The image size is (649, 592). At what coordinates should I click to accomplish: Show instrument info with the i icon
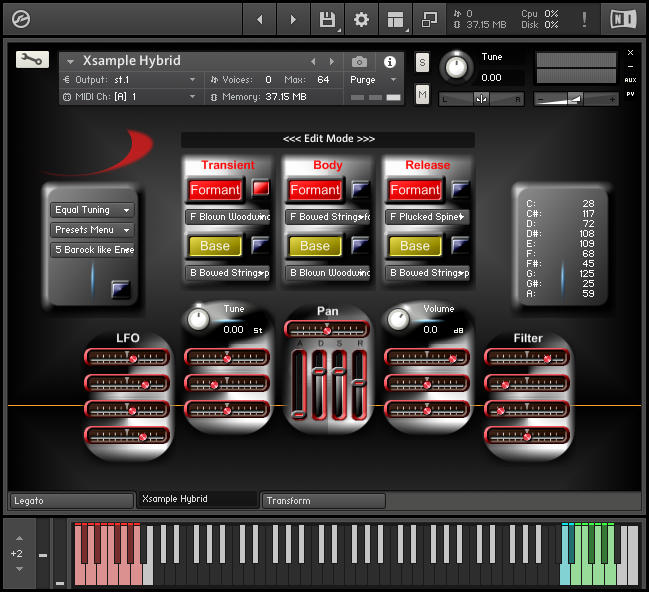[x=389, y=62]
